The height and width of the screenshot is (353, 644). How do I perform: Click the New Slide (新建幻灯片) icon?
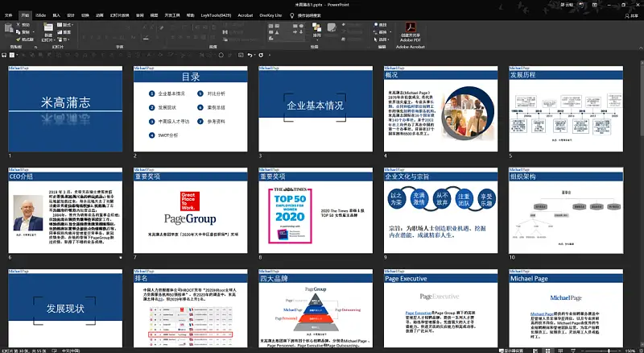tap(48, 28)
